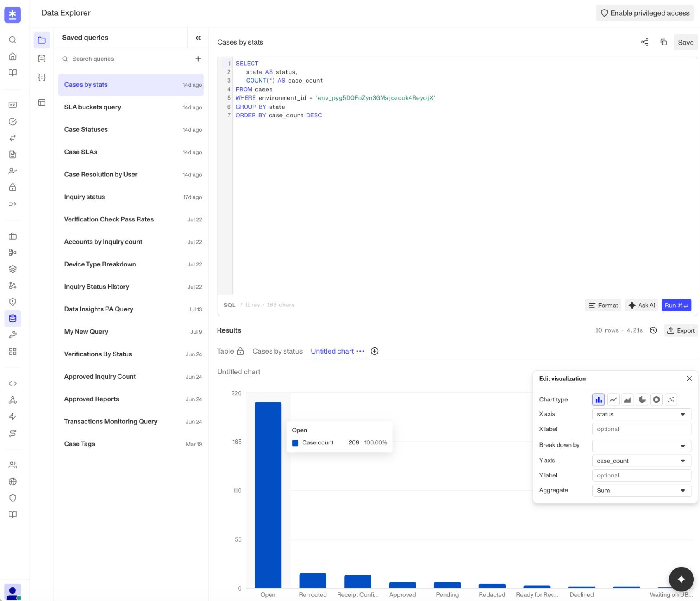700x601 pixels.
Task: Switch to the Cases by status tab
Action: 277,351
